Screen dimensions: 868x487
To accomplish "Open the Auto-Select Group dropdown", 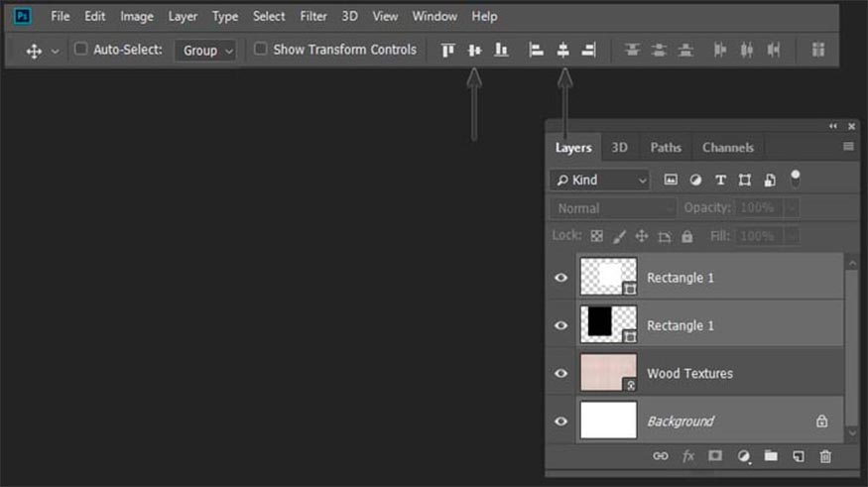I will [206, 51].
